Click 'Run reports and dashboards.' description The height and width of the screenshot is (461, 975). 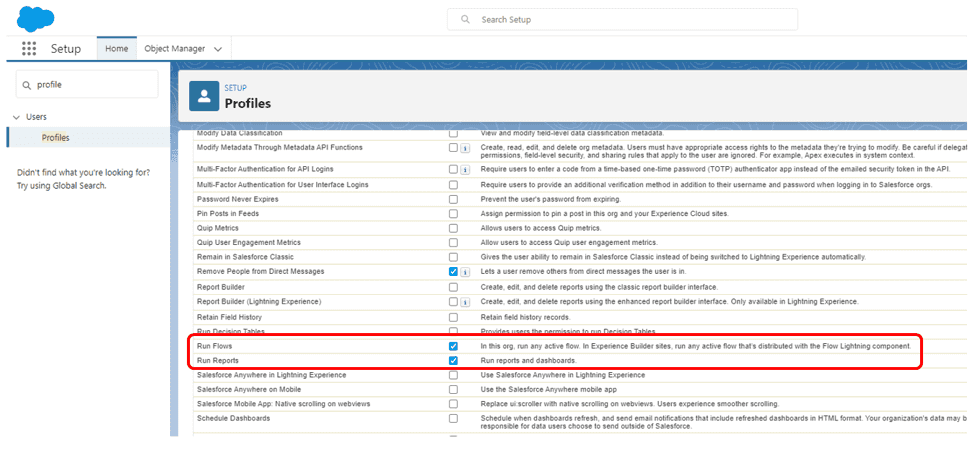[527, 360]
